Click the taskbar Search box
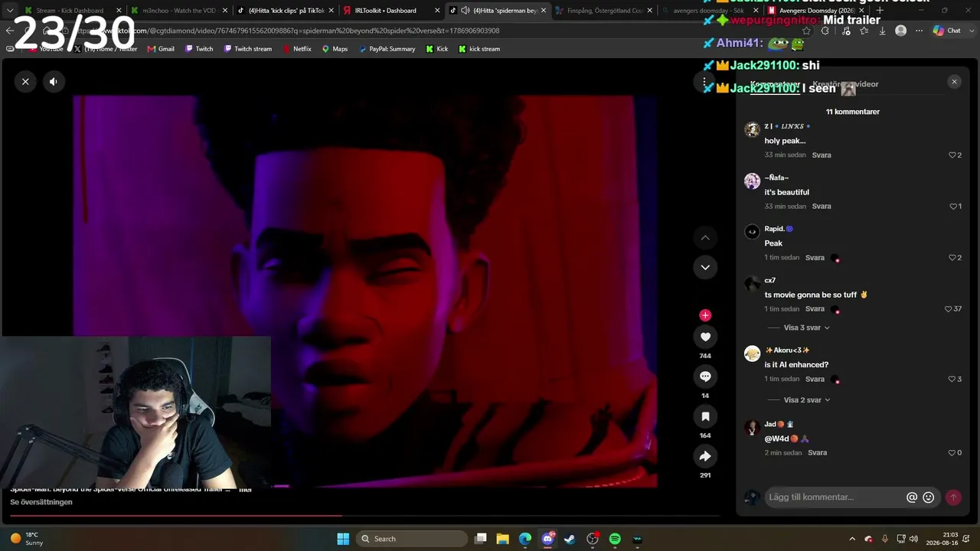Image resolution: width=980 pixels, height=551 pixels. click(x=413, y=539)
